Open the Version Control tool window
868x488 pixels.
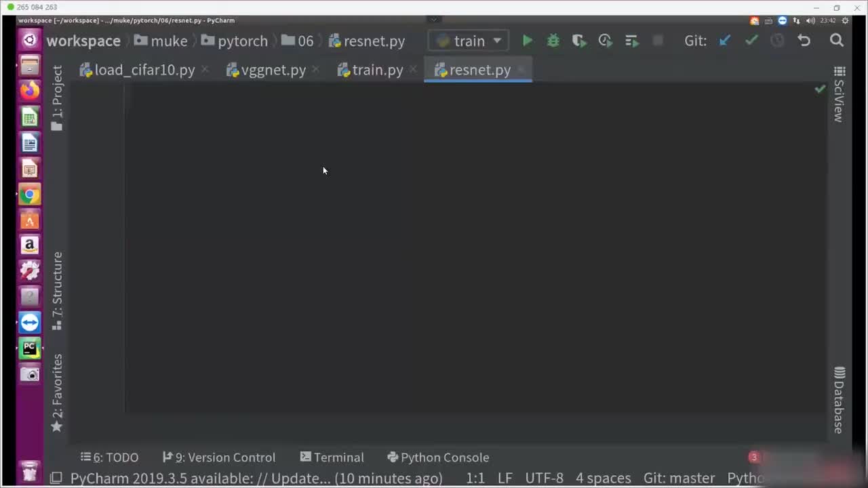click(x=219, y=457)
